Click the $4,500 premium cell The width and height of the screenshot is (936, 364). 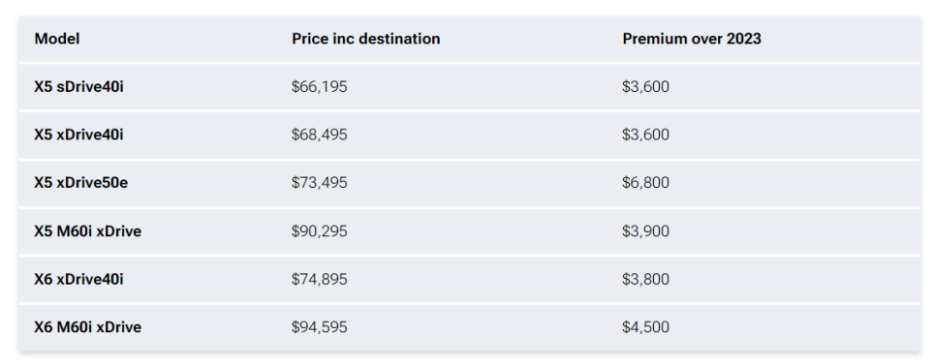[x=646, y=327]
